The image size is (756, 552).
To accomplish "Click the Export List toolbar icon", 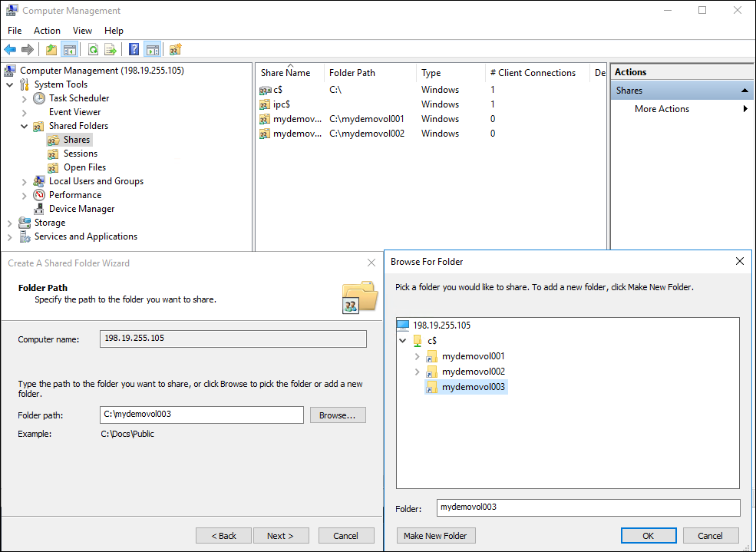I will click(110, 49).
